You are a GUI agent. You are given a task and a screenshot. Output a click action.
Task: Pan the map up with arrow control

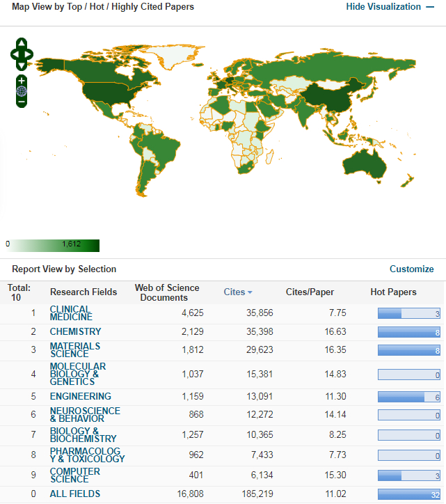21,43
